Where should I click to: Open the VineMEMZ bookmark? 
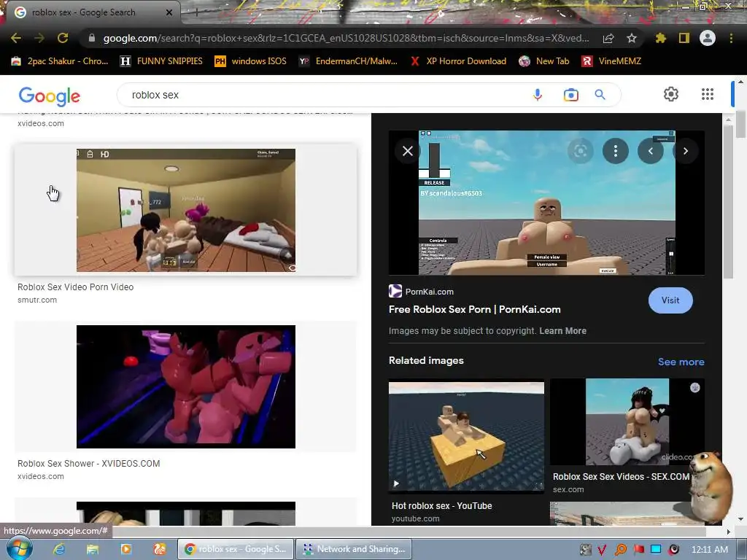tap(612, 61)
